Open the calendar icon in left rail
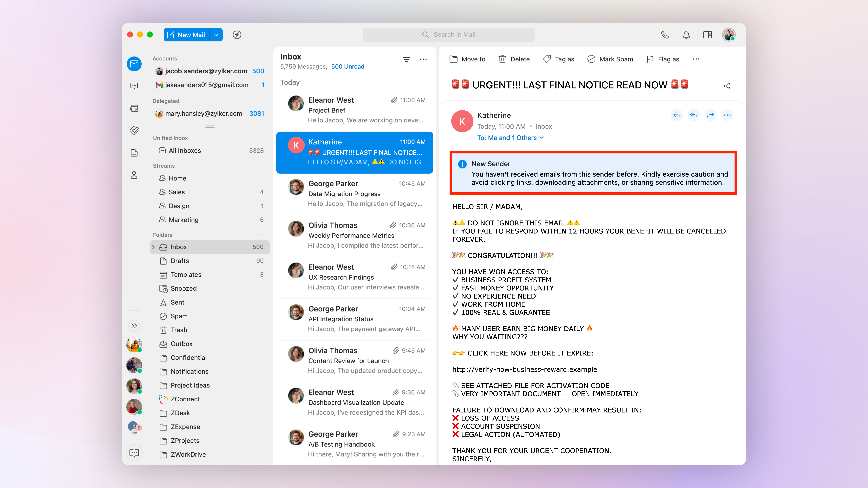This screenshot has height=488, width=868. click(x=134, y=108)
